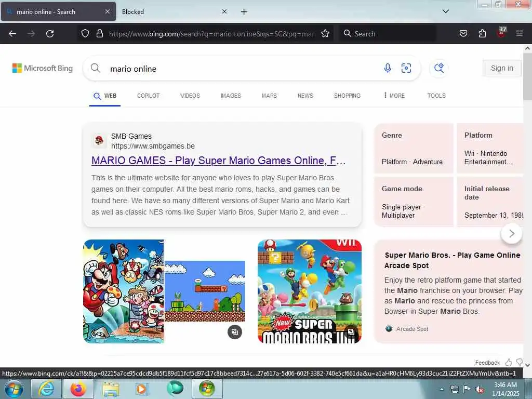Click the magnifier inside Bing search box
This screenshot has width=532, height=399.
[x=96, y=68]
